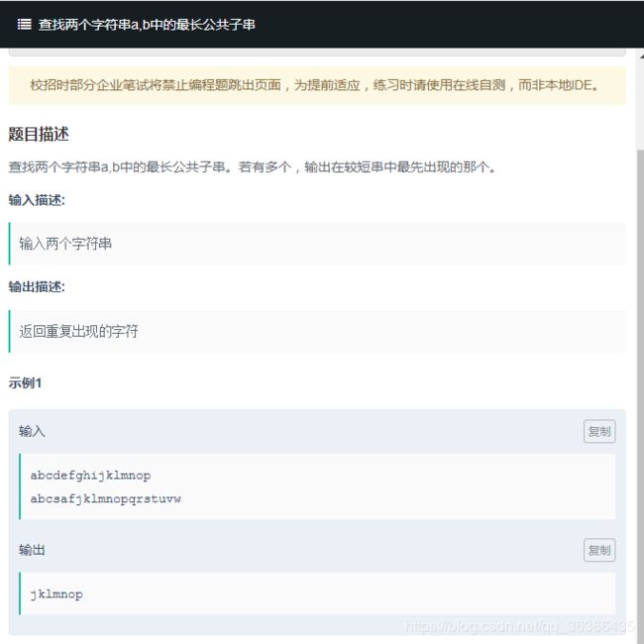Select sample input line abcdefghijklmnop
The image size is (644, 644).
(x=90, y=476)
